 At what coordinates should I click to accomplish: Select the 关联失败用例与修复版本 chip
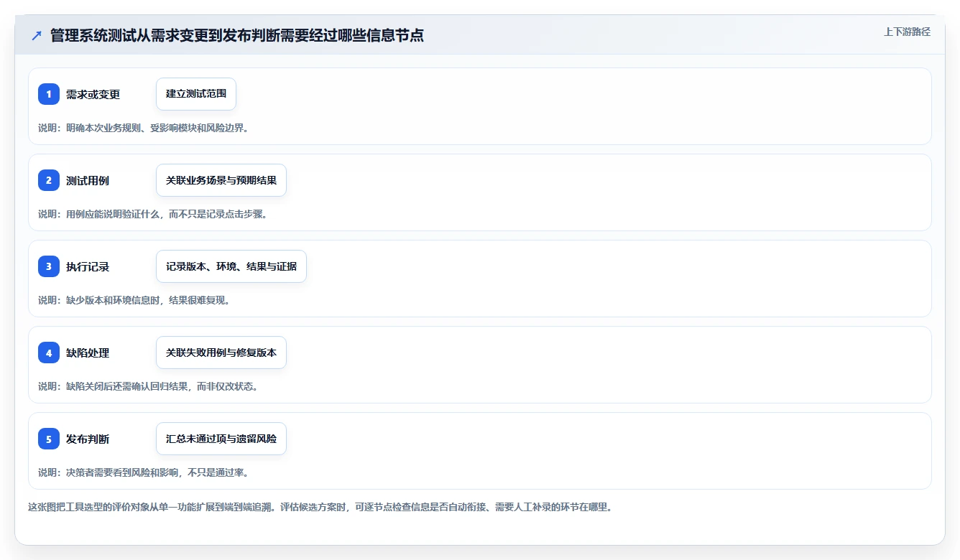(221, 353)
